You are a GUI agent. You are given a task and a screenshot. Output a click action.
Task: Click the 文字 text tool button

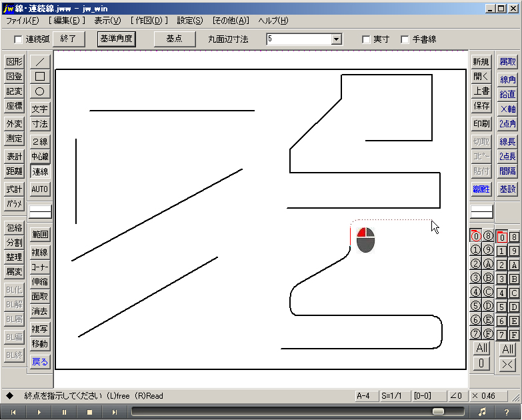[40, 109]
